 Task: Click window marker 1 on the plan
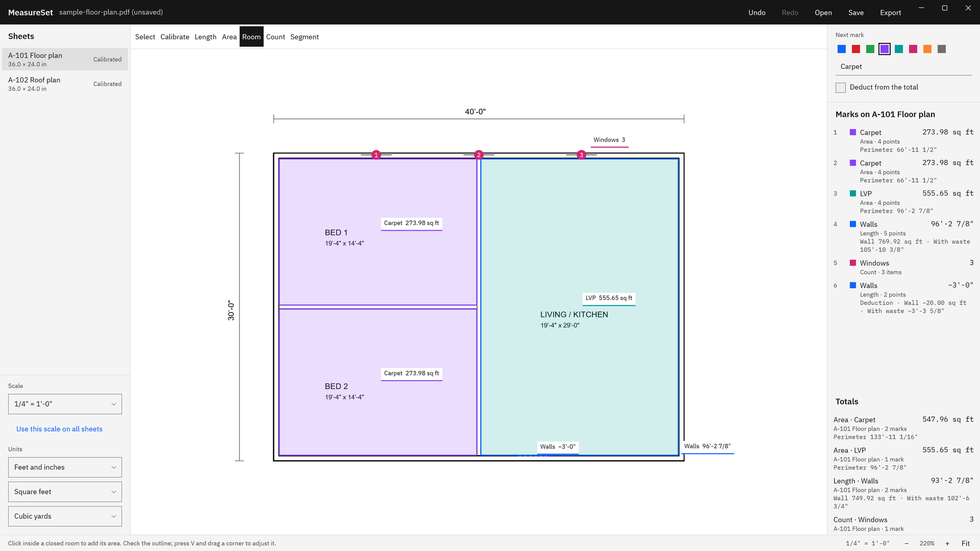pyautogui.click(x=376, y=155)
